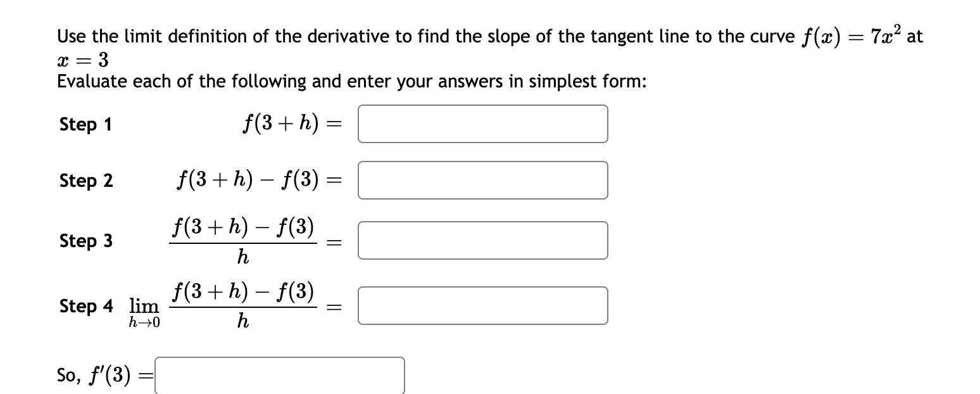The width and height of the screenshot is (980, 394).
Task: Select the Step 2 label
Action: click(85, 181)
